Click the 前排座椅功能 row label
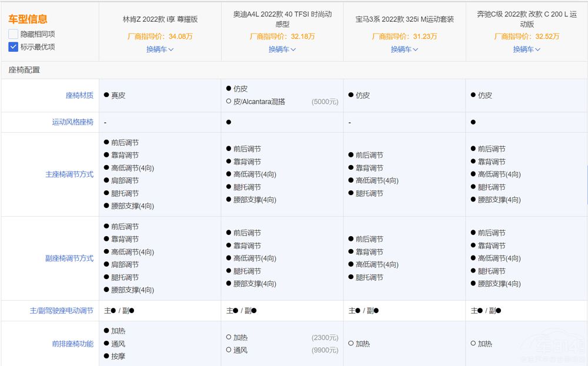 click(72, 344)
